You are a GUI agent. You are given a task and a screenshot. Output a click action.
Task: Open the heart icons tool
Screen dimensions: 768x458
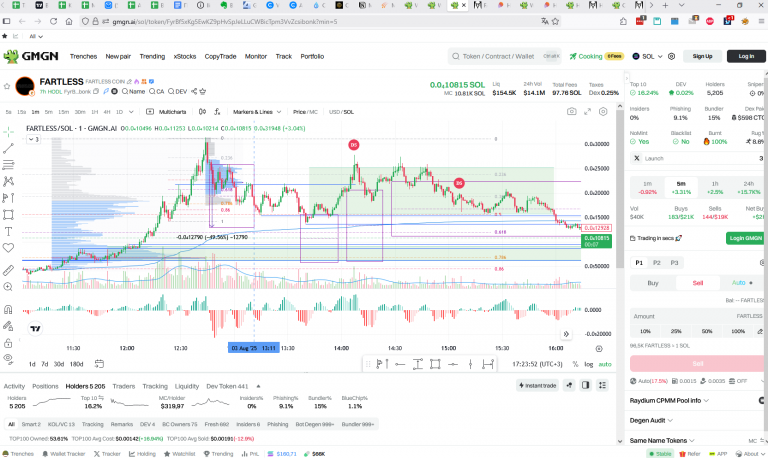click(x=8, y=248)
